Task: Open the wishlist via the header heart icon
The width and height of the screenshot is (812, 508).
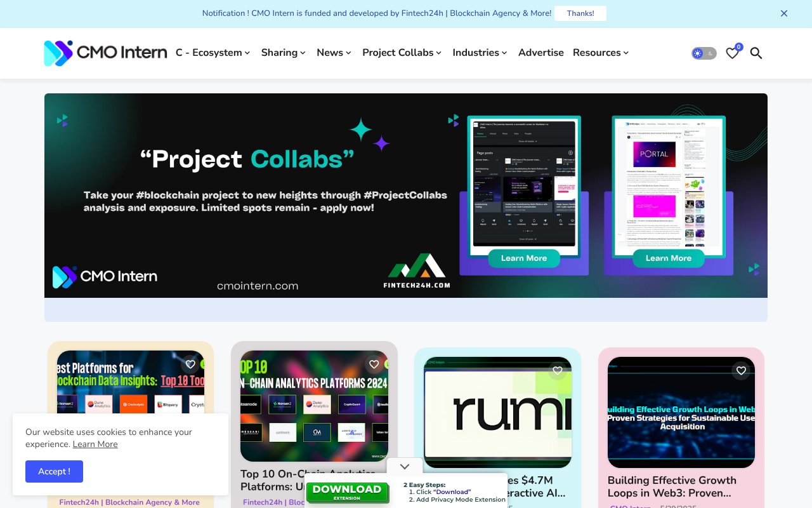Action: tap(732, 53)
